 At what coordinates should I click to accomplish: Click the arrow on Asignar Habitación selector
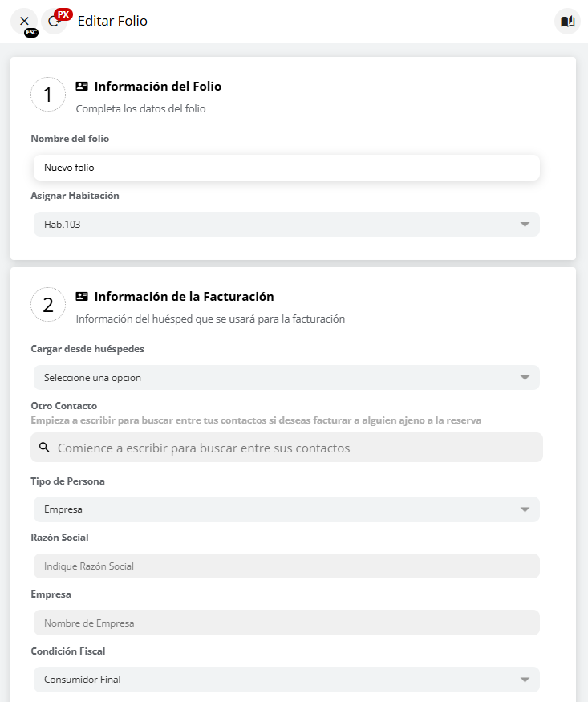click(525, 225)
